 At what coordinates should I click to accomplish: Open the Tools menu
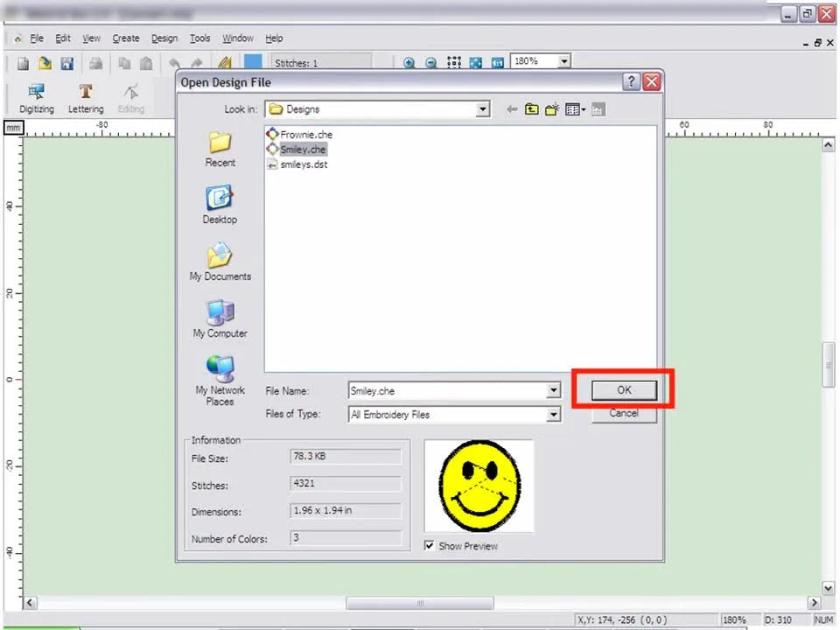point(199,38)
